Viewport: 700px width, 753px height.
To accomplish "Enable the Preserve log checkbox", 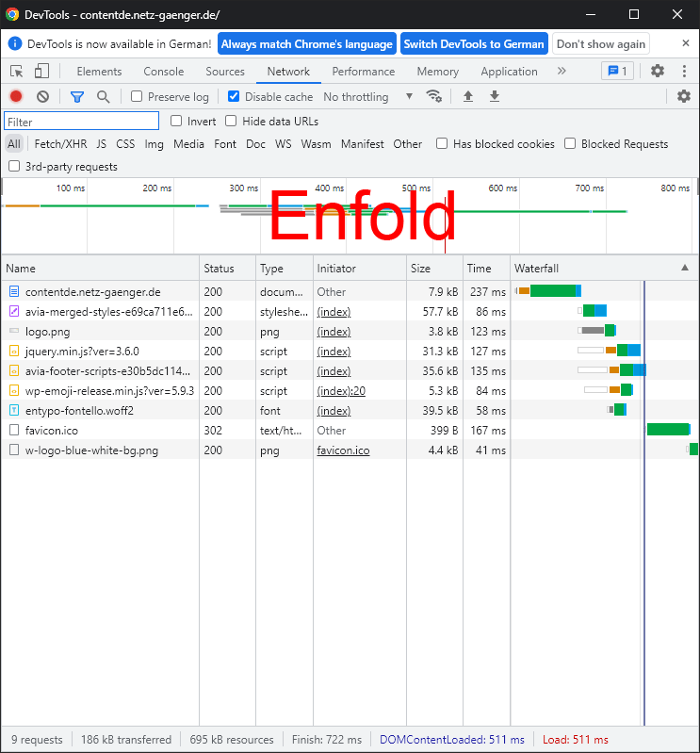I will (137, 96).
